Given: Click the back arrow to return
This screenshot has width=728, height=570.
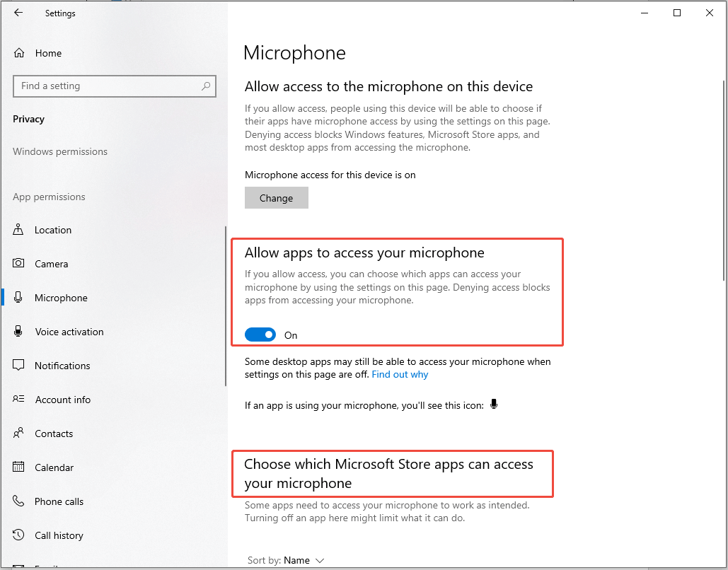Looking at the screenshot, I should (18, 12).
